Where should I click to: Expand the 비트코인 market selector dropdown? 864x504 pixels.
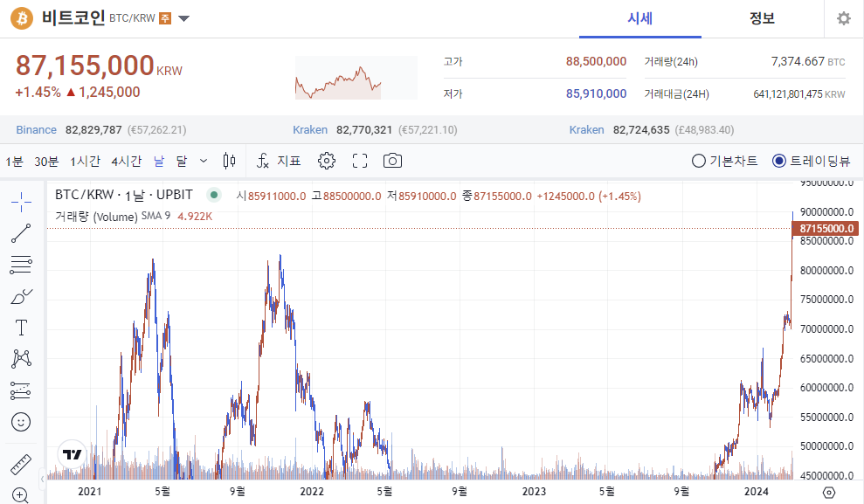click(x=183, y=18)
